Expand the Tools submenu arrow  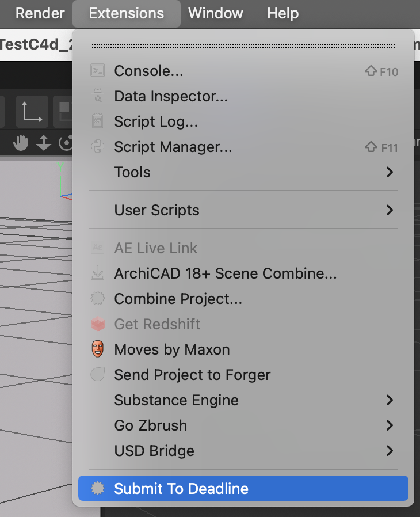pyautogui.click(x=390, y=172)
